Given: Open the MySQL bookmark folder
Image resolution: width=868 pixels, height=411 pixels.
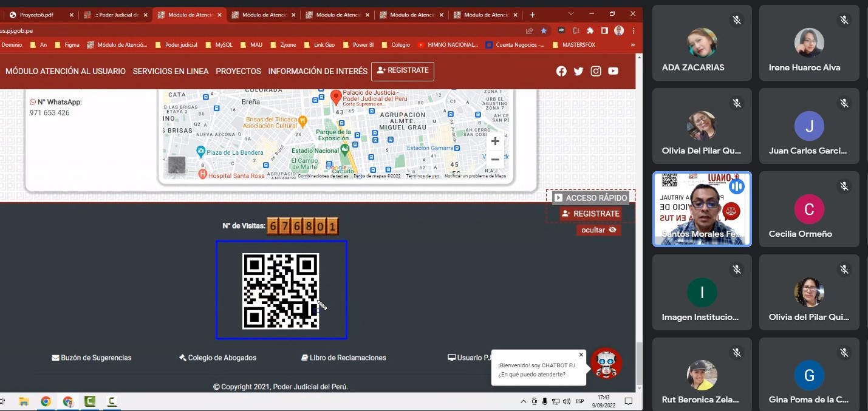Looking at the screenshot, I should [x=219, y=44].
